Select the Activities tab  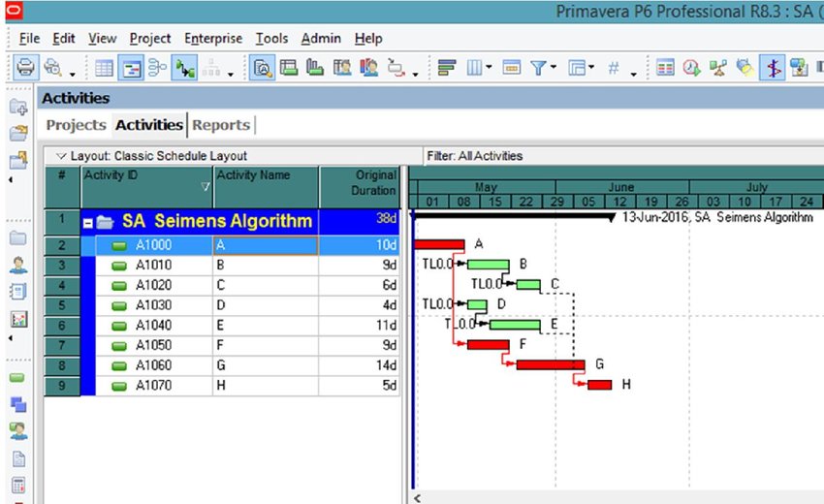point(149,125)
